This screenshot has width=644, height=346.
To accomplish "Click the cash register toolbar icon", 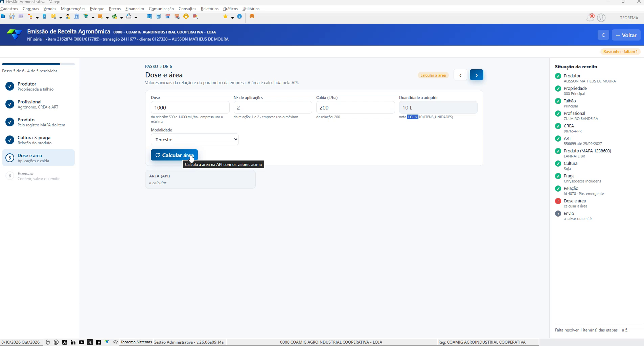I will coord(129,16).
